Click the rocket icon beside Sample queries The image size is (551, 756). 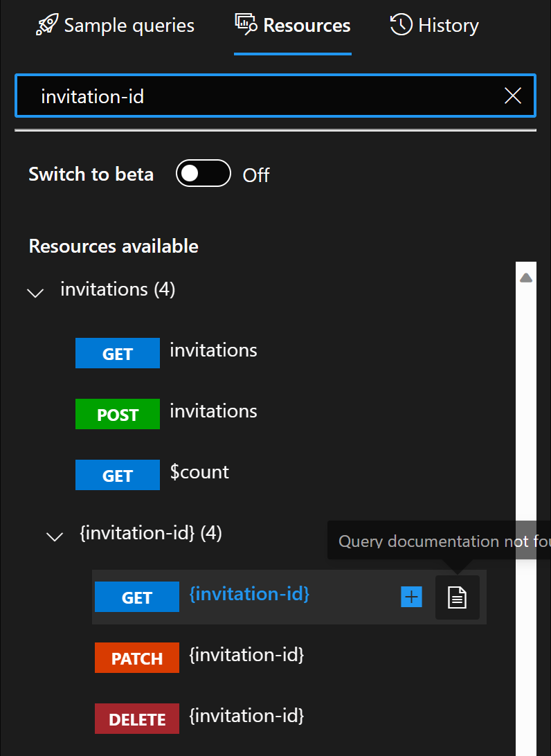coord(47,25)
